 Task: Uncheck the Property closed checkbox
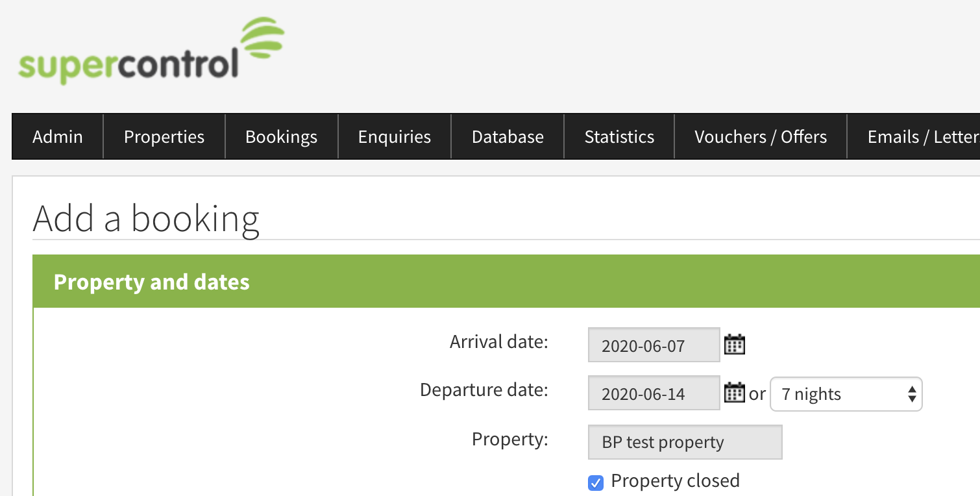595,482
